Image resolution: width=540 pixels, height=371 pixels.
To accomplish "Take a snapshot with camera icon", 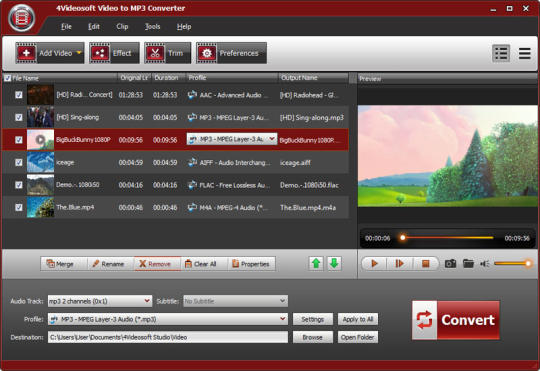I will pos(450,264).
